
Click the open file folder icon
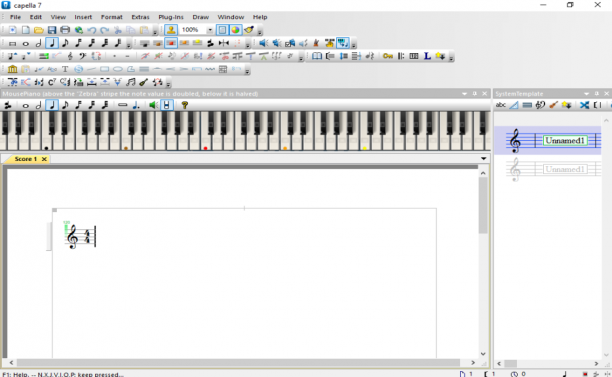click(x=39, y=30)
